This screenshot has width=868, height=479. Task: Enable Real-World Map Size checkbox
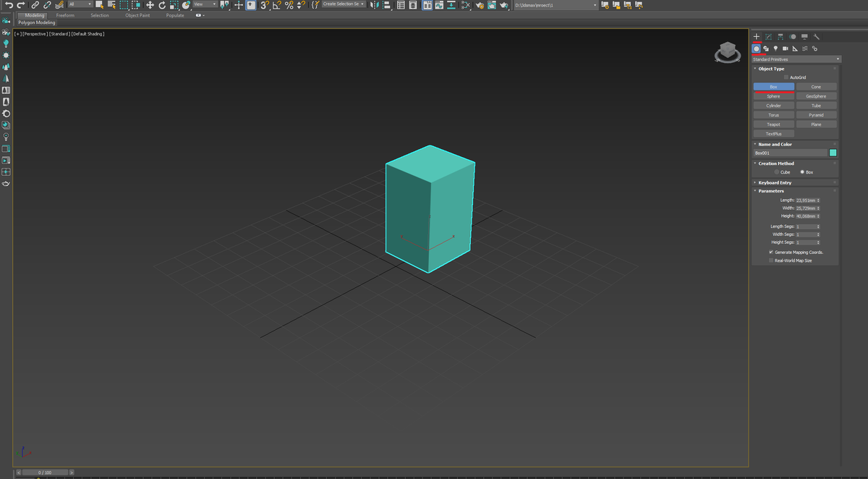[771, 260]
